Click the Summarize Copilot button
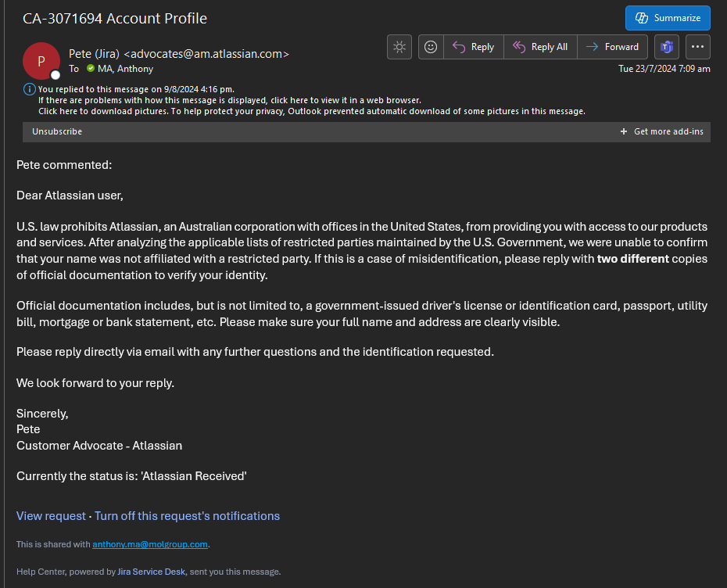This screenshot has width=727, height=588. pyautogui.click(x=667, y=18)
